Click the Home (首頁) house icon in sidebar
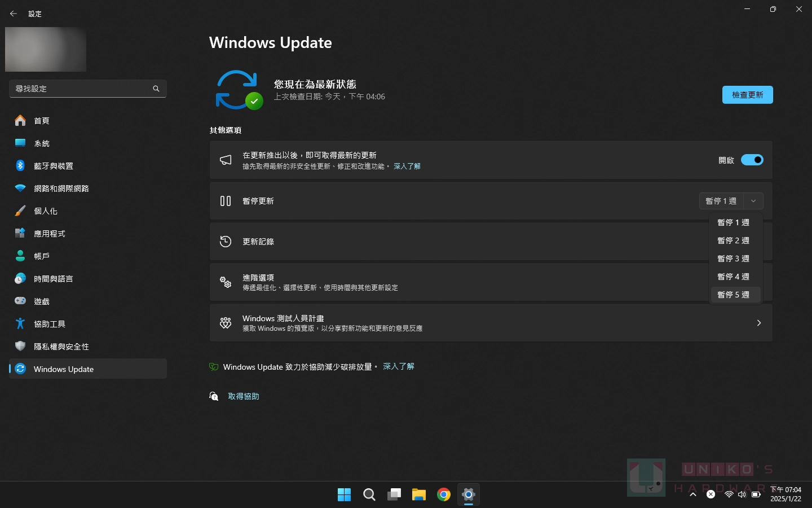The height and width of the screenshot is (508, 812). [x=20, y=120]
